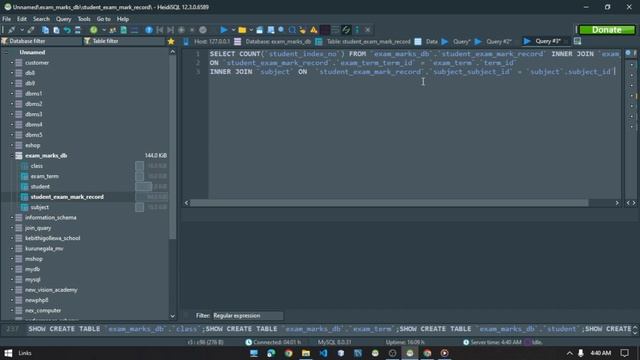
Task: Click the save SQL file icon
Action: click(259, 30)
